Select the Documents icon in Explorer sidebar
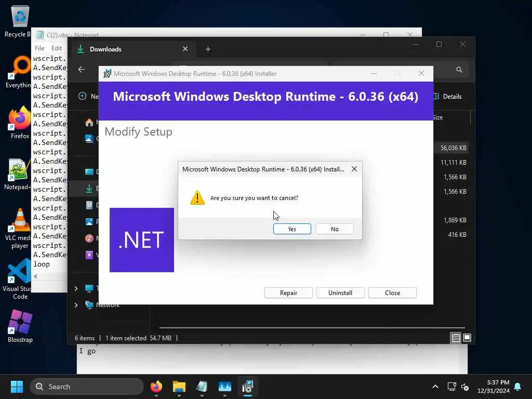The image size is (532, 399). 89,205
